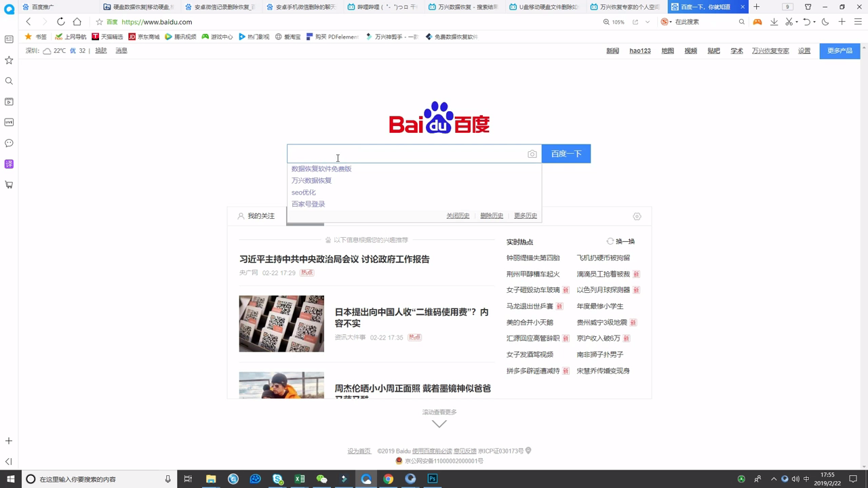This screenshot has width=868, height=488.
Task: Open the hamburger menu at top right
Action: pos(857,22)
